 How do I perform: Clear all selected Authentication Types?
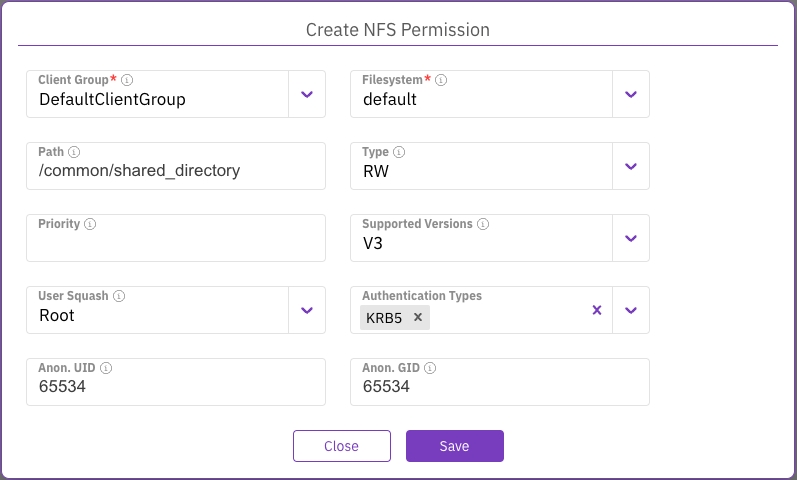point(596,310)
